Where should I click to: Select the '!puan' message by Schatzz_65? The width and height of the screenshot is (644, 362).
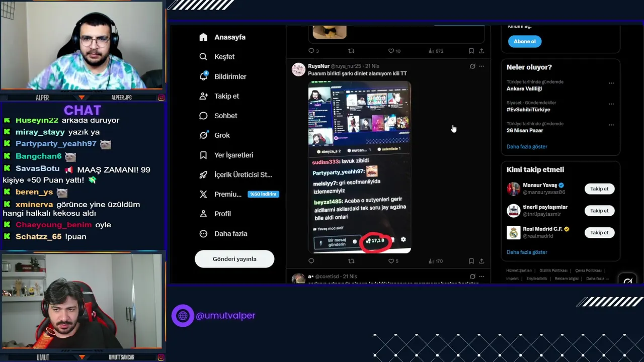pyautogui.click(x=75, y=237)
